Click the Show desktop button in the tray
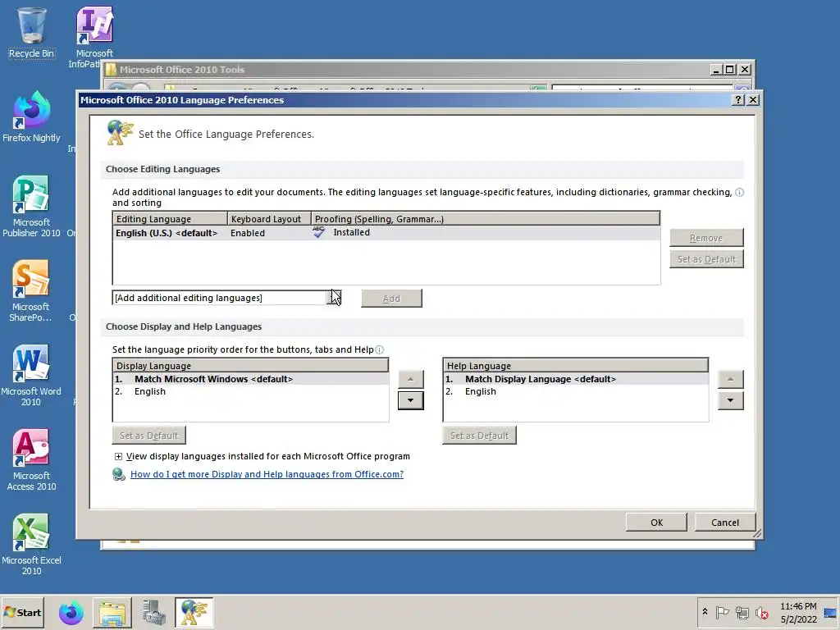This screenshot has width=840, height=630. pos(830,613)
